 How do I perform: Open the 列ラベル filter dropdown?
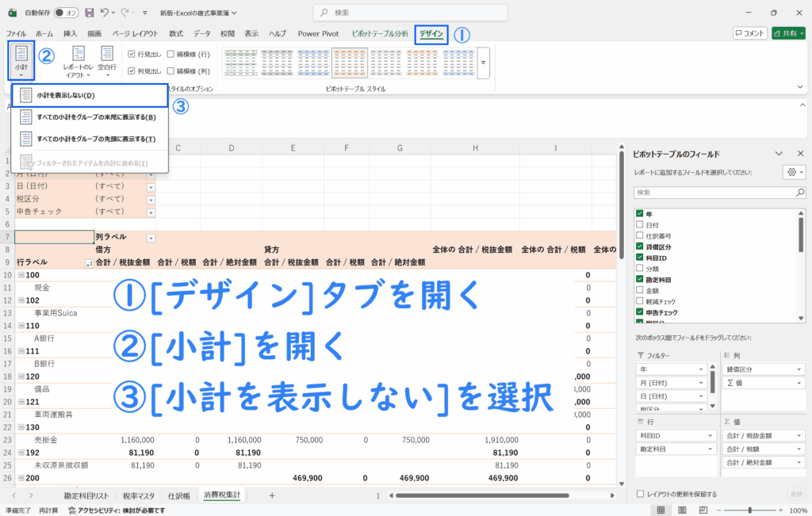click(x=151, y=238)
